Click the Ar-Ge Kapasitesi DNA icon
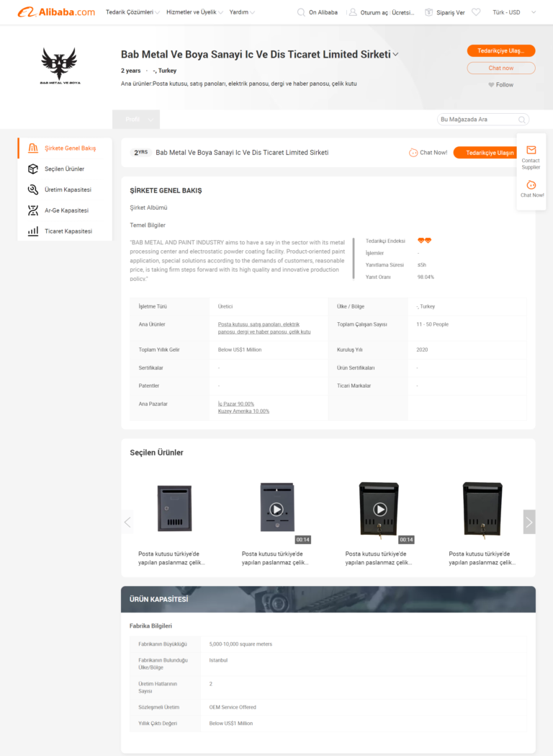The height and width of the screenshot is (756, 553). (x=32, y=210)
